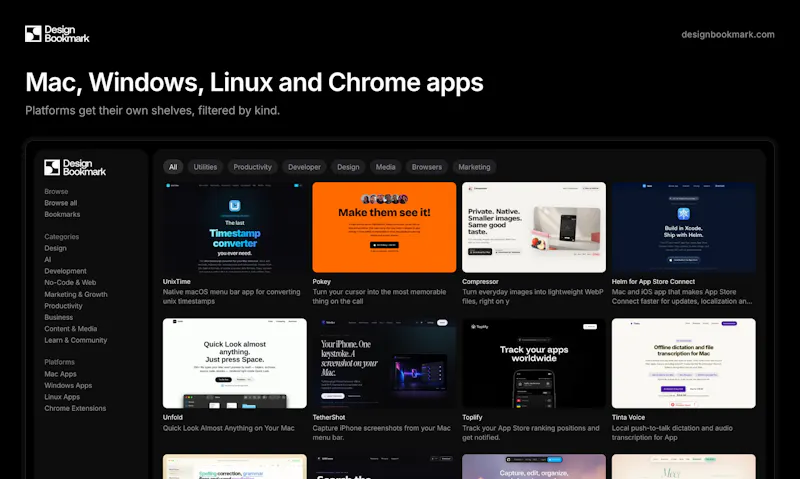Viewport: 800px width, 479px height.
Task: Open the TetherShot thumbnail
Action: pos(384,363)
